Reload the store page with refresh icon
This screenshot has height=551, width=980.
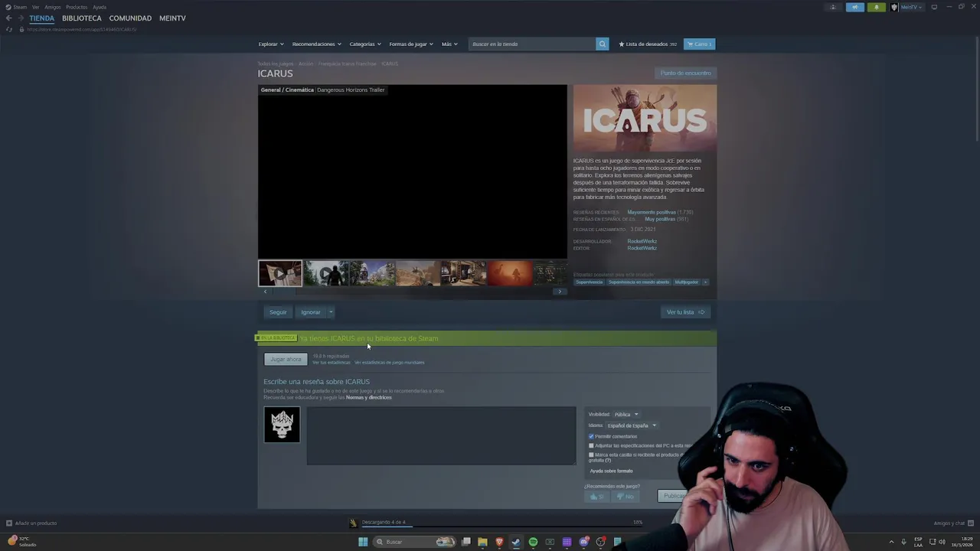coord(9,29)
